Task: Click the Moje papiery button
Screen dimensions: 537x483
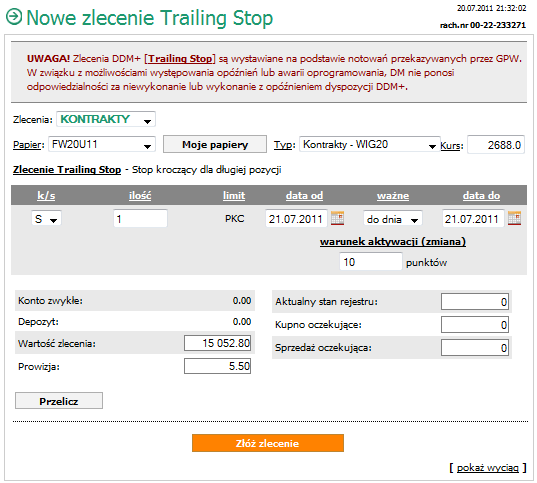Action: [x=215, y=145]
